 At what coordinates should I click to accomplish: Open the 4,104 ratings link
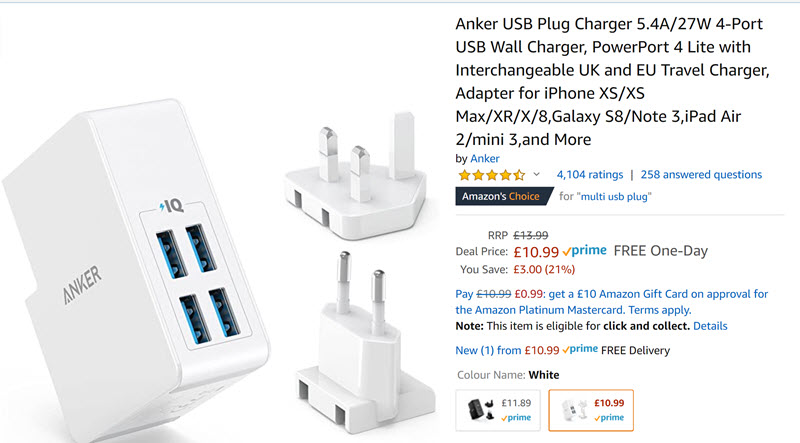click(x=590, y=175)
